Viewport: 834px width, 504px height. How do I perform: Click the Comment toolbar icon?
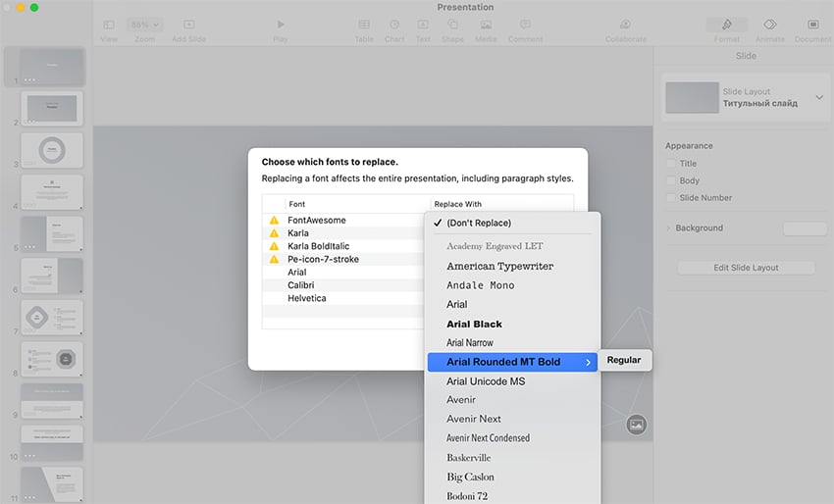(525, 25)
